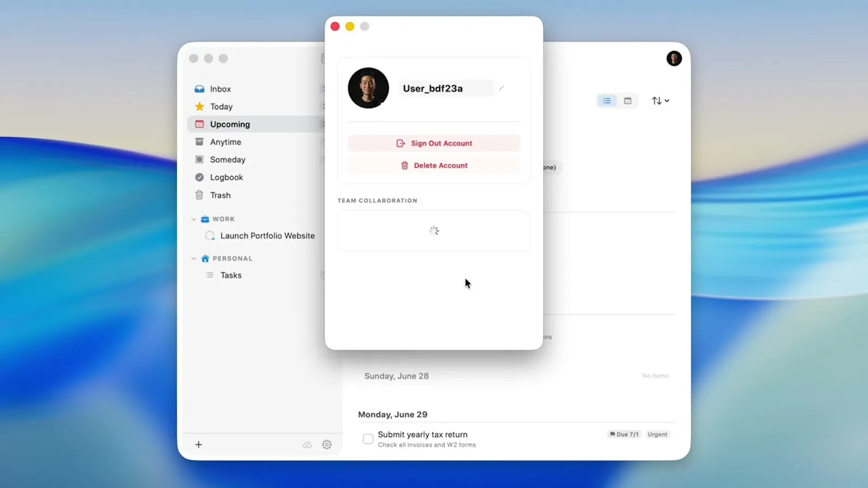Select the Upcoming list

(x=256, y=124)
